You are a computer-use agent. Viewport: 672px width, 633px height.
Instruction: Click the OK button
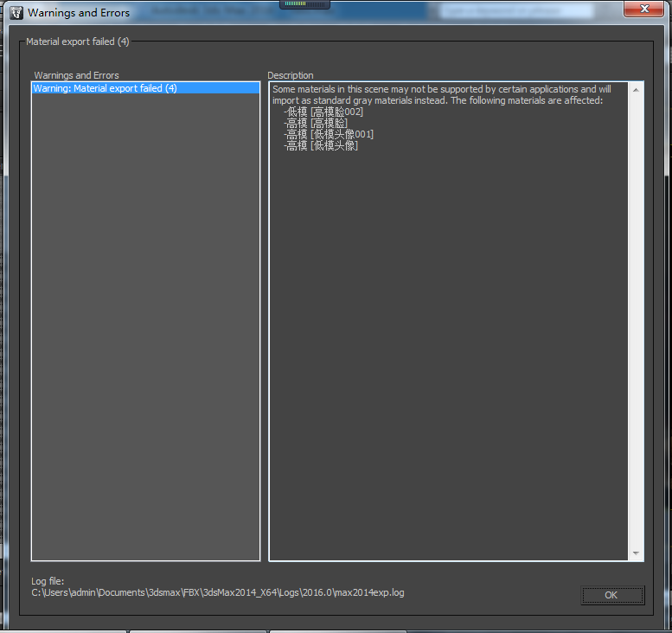click(612, 595)
